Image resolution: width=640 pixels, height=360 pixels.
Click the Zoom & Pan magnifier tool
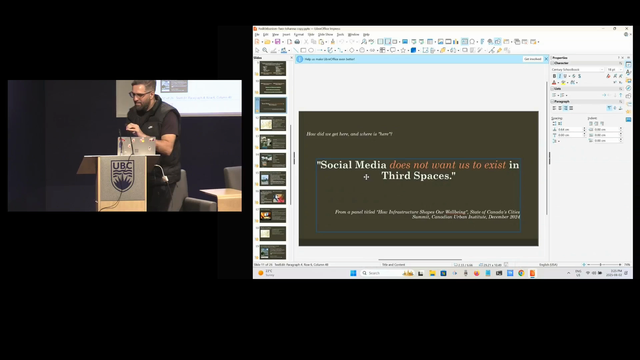coord(265,50)
